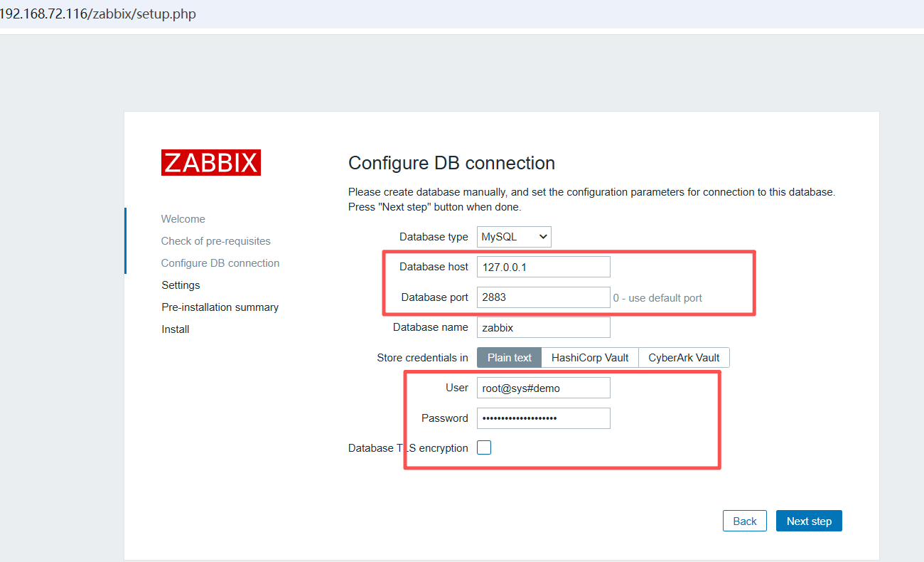This screenshot has width=924, height=562.
Task: Choose HashiCorp Vault for credentials
Action: 590,358
